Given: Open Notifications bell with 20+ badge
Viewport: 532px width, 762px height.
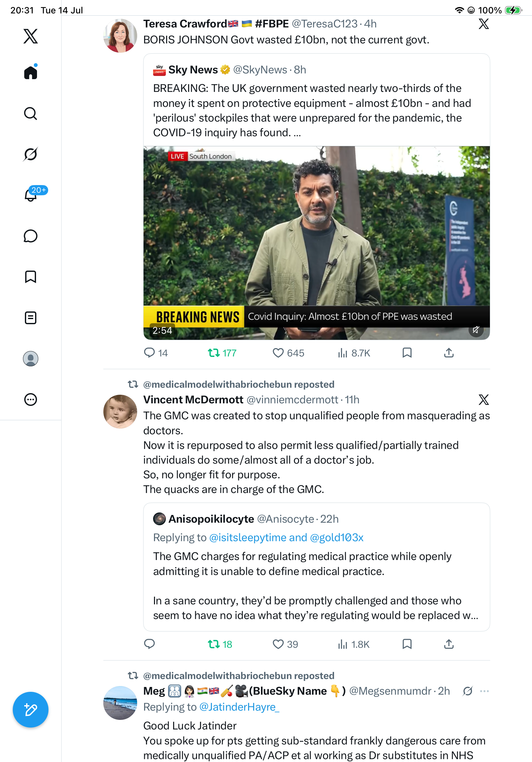Looking at the screenshot, I should click(31, 194).
